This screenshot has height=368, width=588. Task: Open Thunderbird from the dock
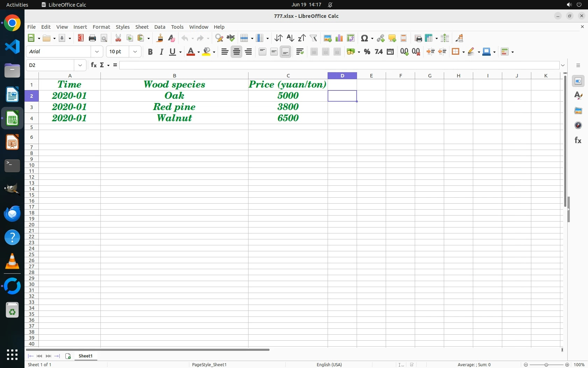click(x=12, y=214)
